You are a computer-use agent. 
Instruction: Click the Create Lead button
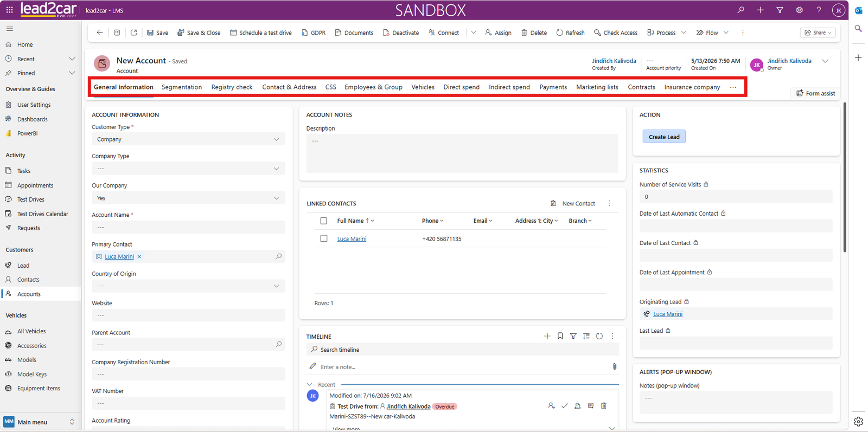[664, 137]
